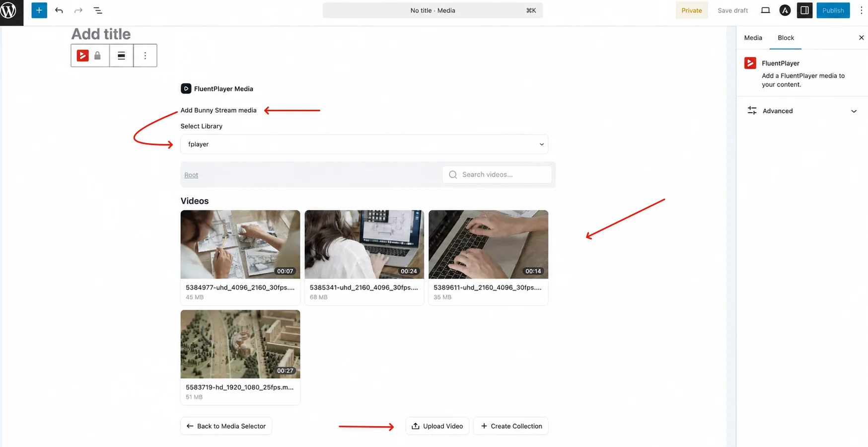
Task: Open the No title Media command bar
Action: pyautogui.click(x=433, y=10)
